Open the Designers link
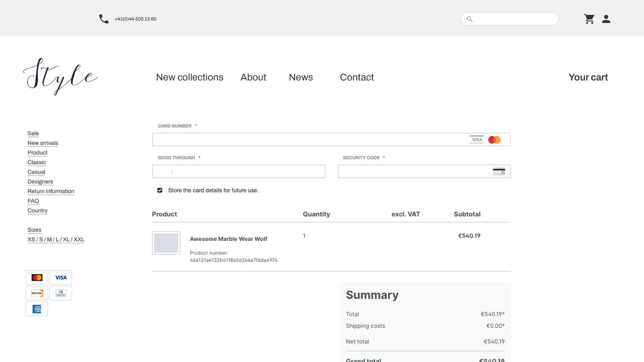The width and height of the screenshot is (644, 362). pyautogui.click(x=40, y=182)
